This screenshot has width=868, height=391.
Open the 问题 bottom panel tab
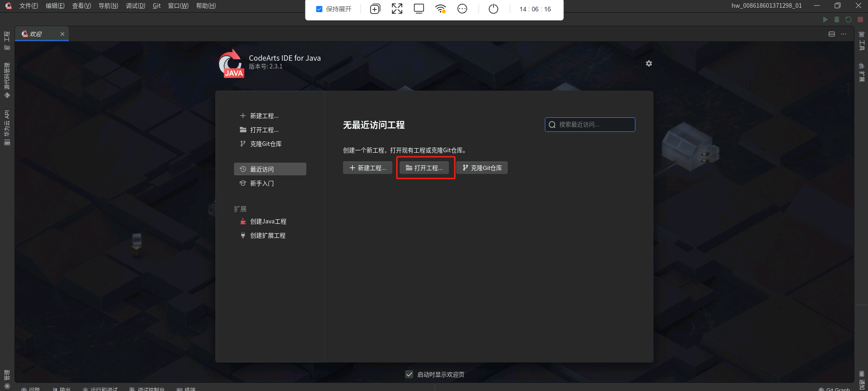click(x=31, y=389)
